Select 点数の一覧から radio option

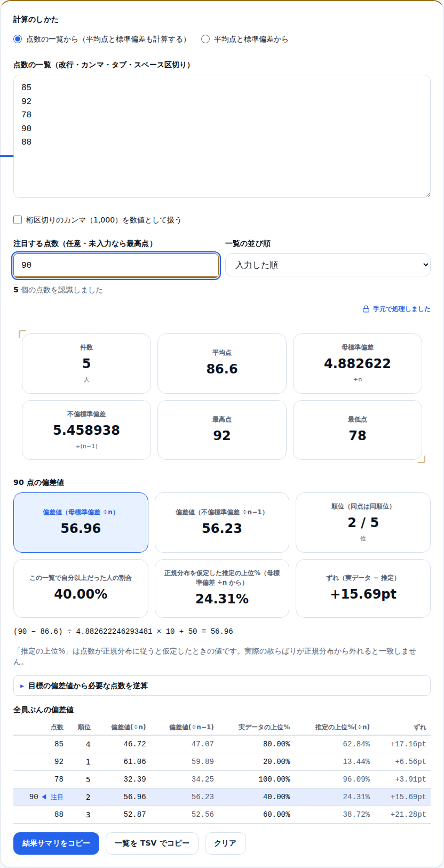pyautogui.click(x=18, y=39)
